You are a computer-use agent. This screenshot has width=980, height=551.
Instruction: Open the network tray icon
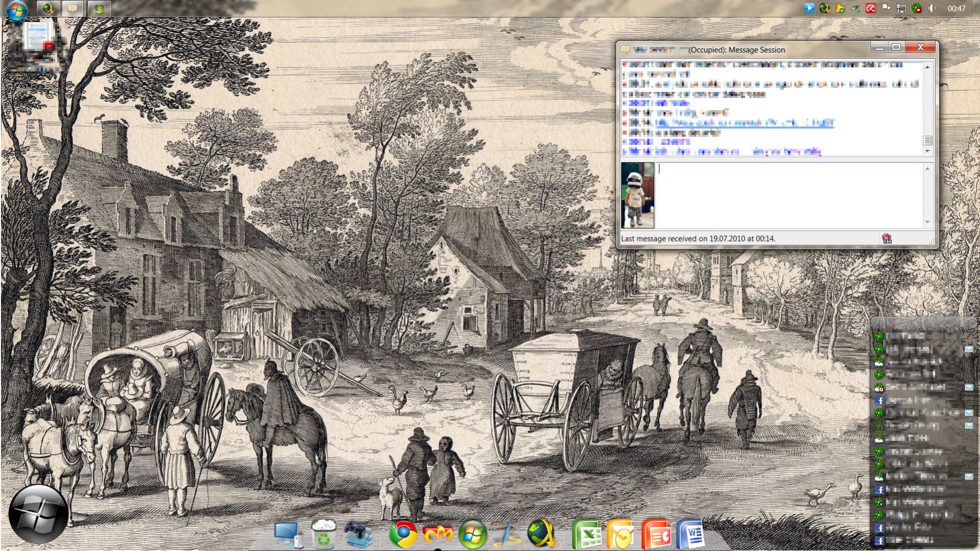[x=901, y=8]
